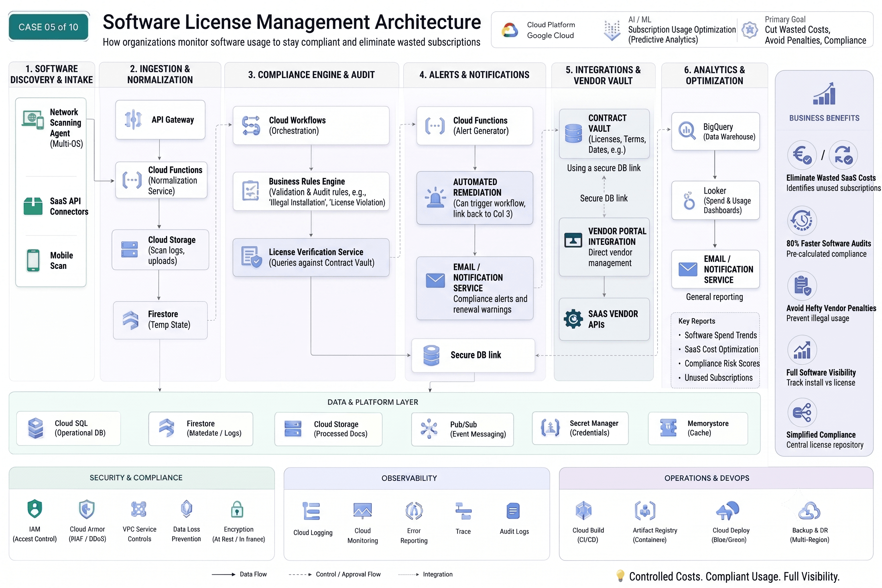Viewport: 882px width, 588px height.
Task: Select the Compliance alerts notification service box
Action: click(474, 288)
